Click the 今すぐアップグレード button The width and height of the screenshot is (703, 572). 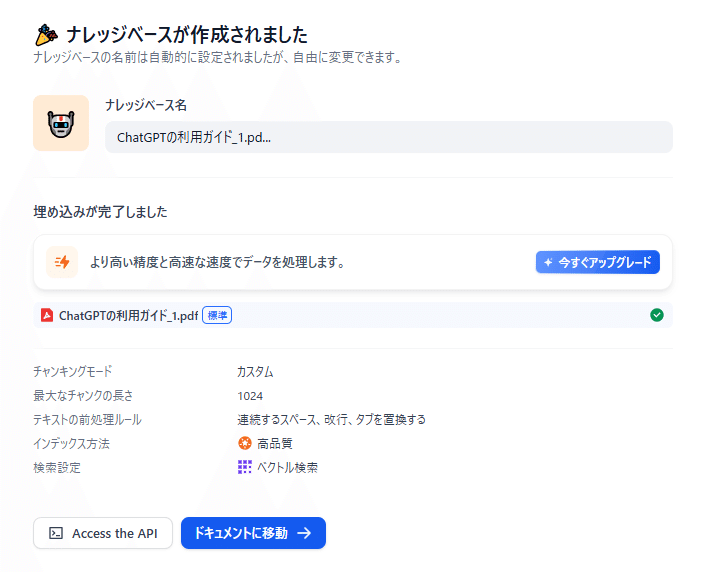click(598, 262)
